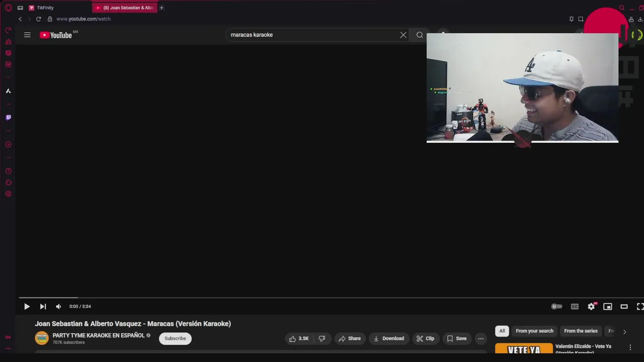The width and height of the screenshot is (644, 362).
Task: Share this video
Action: click(x=350, y=338)
